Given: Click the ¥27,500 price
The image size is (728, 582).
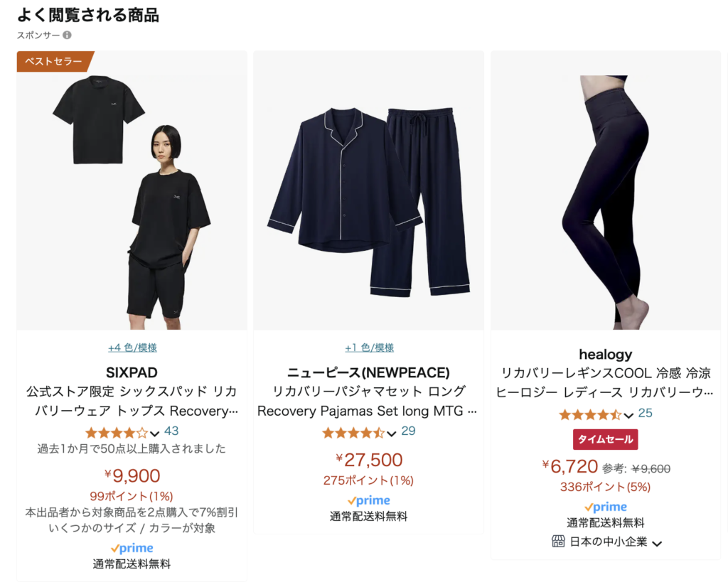Looking at the screenshot, I should click(x=369, y=460).
